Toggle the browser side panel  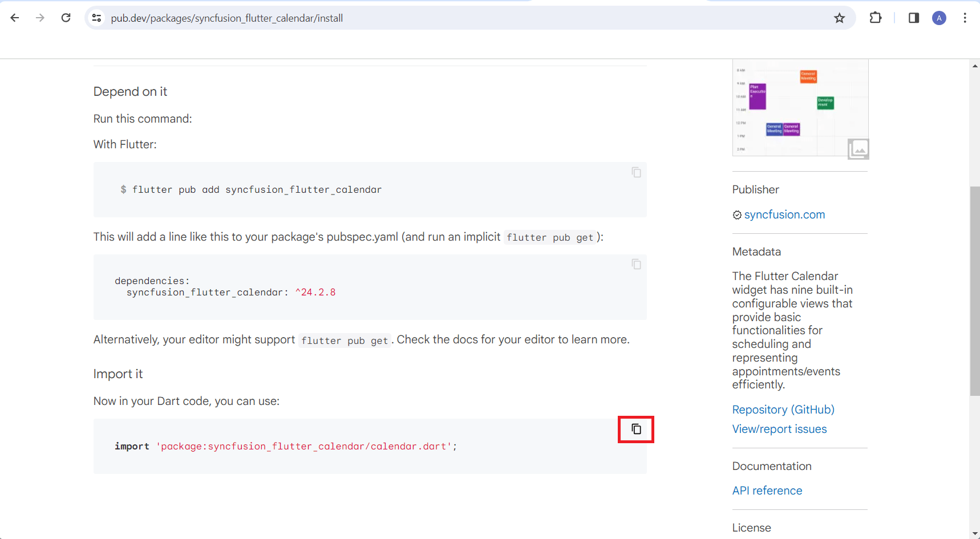[x=913, y=18]
